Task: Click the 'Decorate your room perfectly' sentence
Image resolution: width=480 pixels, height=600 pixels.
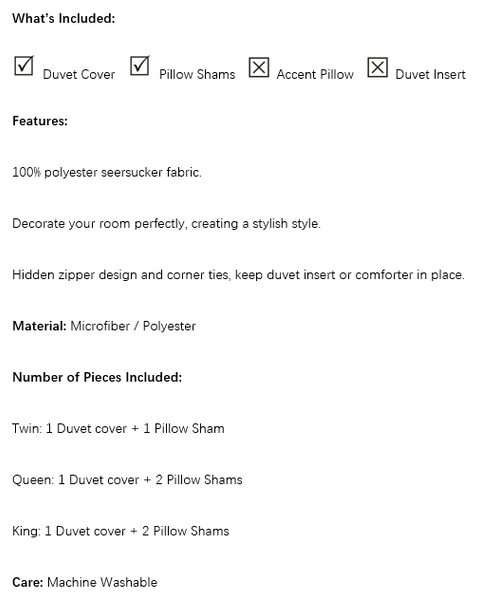Action: (x=167, y=223)
